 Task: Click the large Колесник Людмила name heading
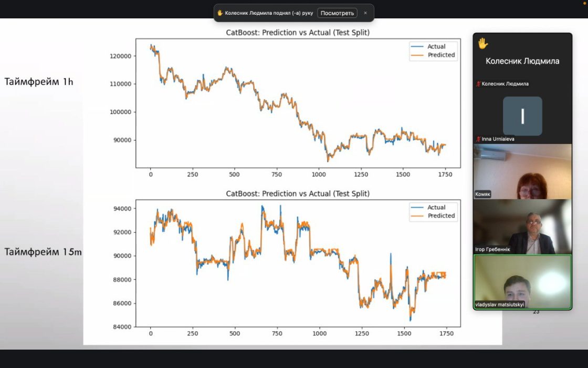coord(522,61)
